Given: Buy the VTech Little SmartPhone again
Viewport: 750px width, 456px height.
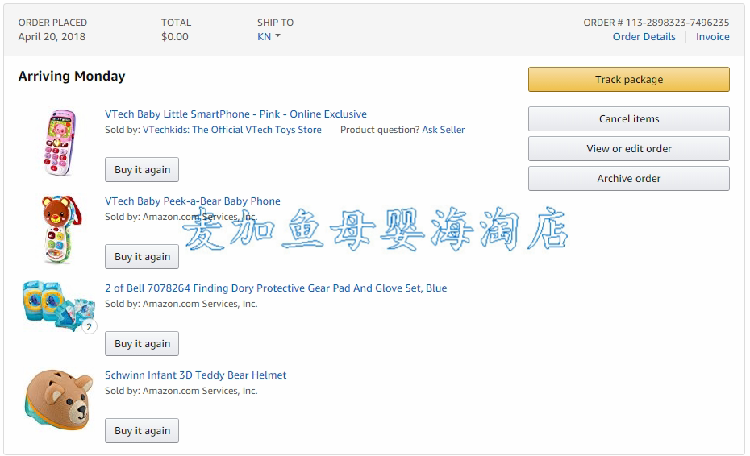Looking at the screenshot, I should coord(142,169).
